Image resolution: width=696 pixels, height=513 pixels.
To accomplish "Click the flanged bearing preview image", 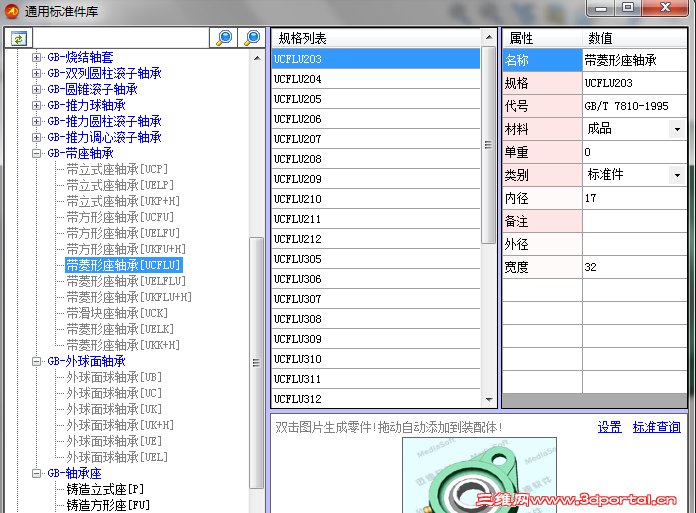I will pyautogui.click(x=479, y=475).
